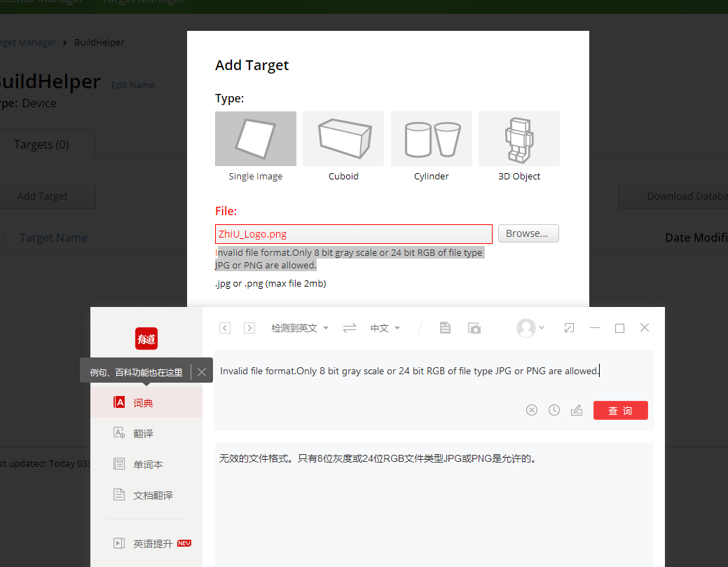The width and height of the screenshot is (728, 567).
Task: Click the Browse... button for the file
Action: coord(528,233)
